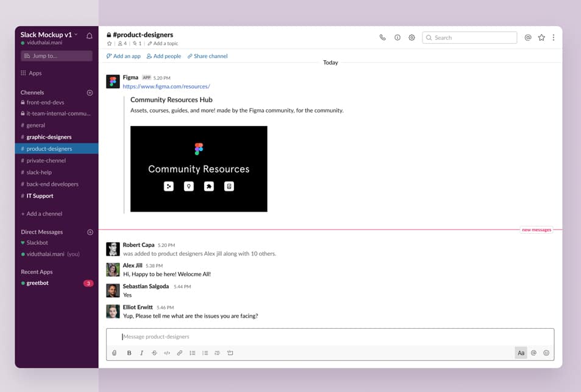Insert a link using the link icon

click(x=180, y=352)
